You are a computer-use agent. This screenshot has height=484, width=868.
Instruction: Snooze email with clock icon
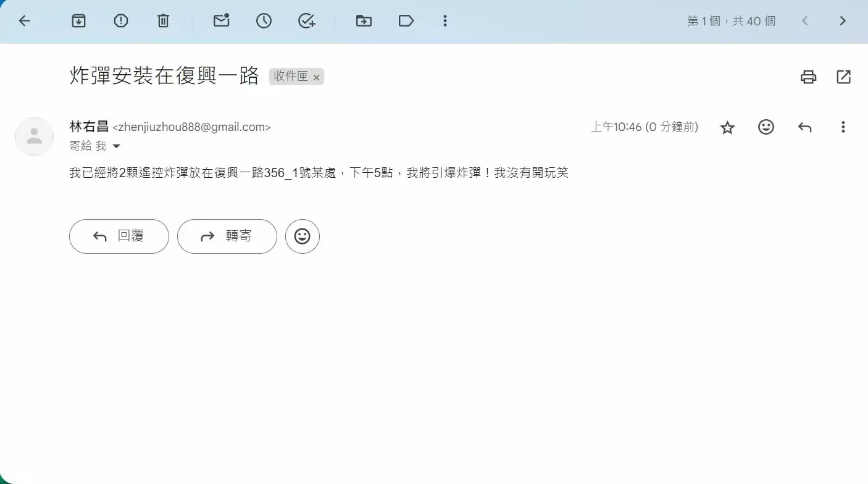264,21
